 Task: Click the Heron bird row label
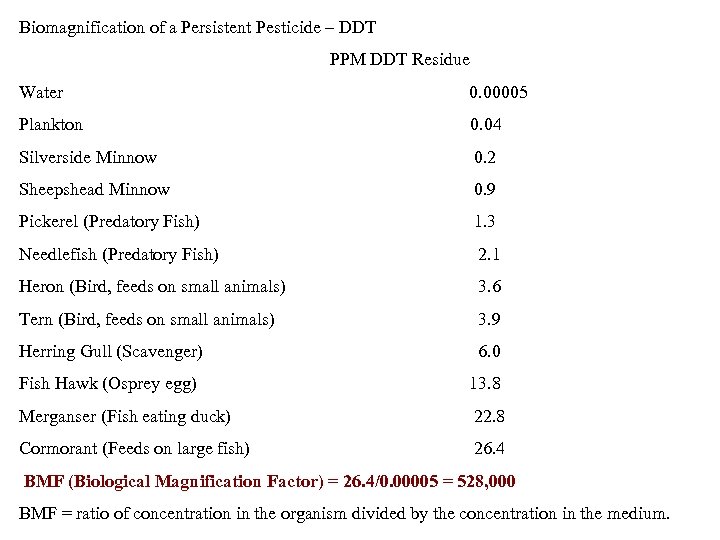[152, 287]
